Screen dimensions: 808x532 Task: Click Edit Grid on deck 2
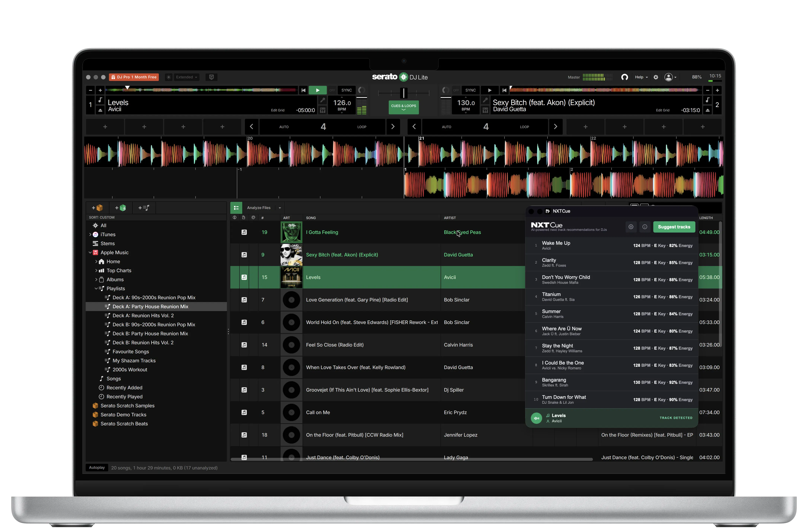click(663, 110)
